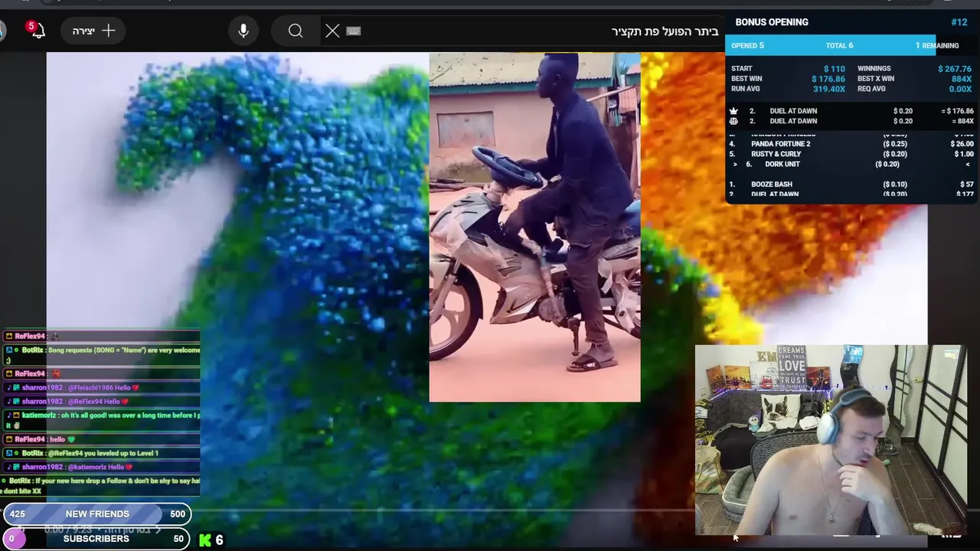
Task: Click the NEW FRIENDS goal bar
Action: coord(96,514)
